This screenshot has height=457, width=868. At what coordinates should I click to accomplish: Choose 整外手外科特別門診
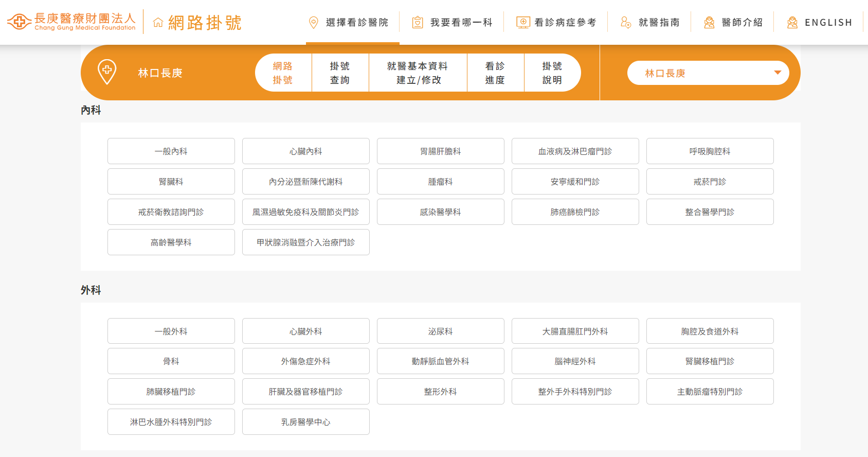point(575,391)
